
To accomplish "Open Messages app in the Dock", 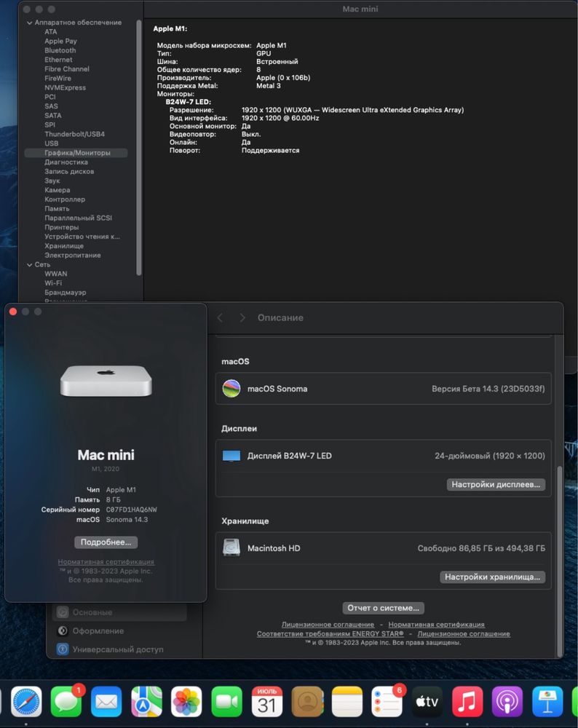I will (x=66, y=702).
